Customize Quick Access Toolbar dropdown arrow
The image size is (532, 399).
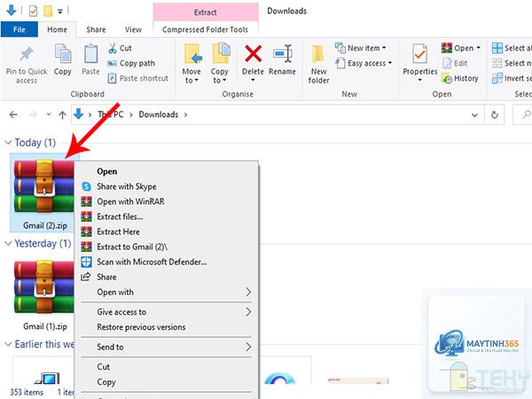tap(60, 12)
